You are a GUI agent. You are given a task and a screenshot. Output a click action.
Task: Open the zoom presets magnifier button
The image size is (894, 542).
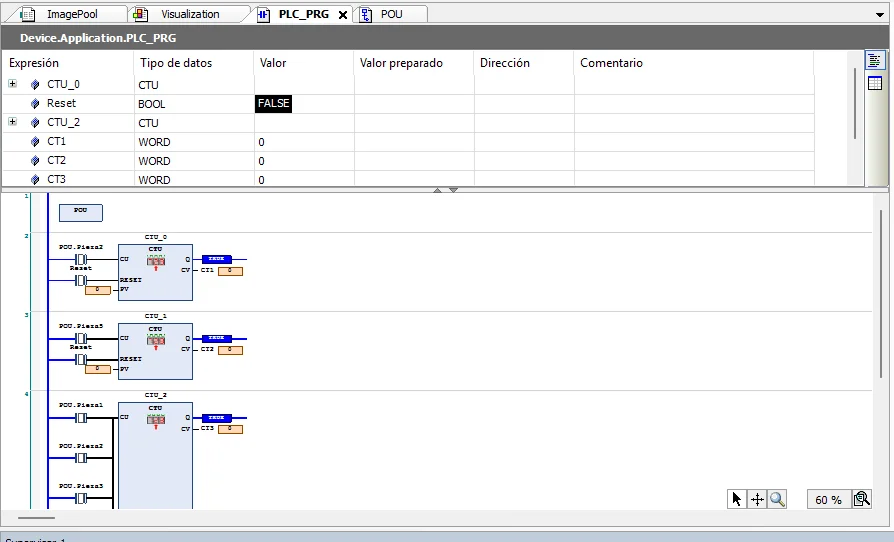pos(861,499)
